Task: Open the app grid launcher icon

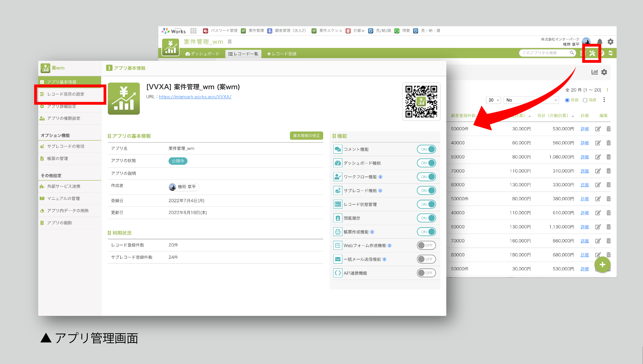Action: coord(193,31)
